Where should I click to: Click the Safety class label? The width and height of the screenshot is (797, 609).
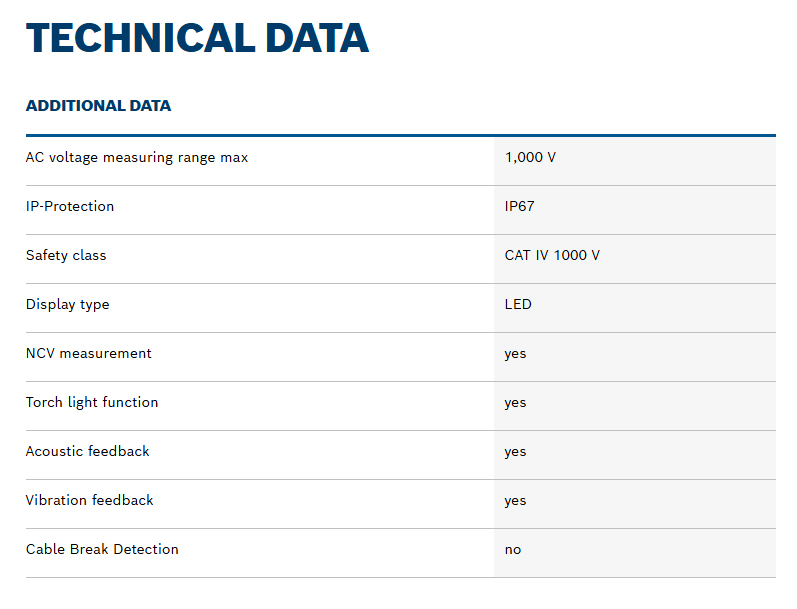pos(66,255)
